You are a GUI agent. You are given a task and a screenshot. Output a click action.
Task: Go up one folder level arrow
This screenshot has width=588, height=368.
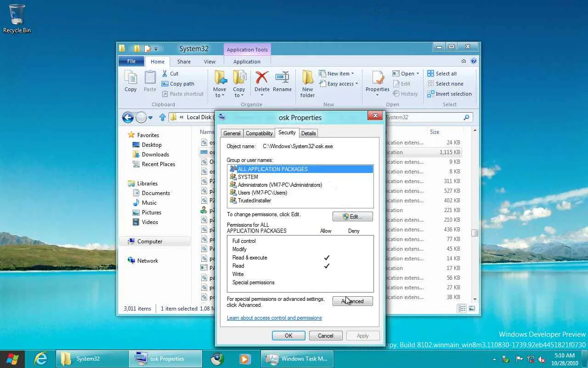(x=162, y=117)
